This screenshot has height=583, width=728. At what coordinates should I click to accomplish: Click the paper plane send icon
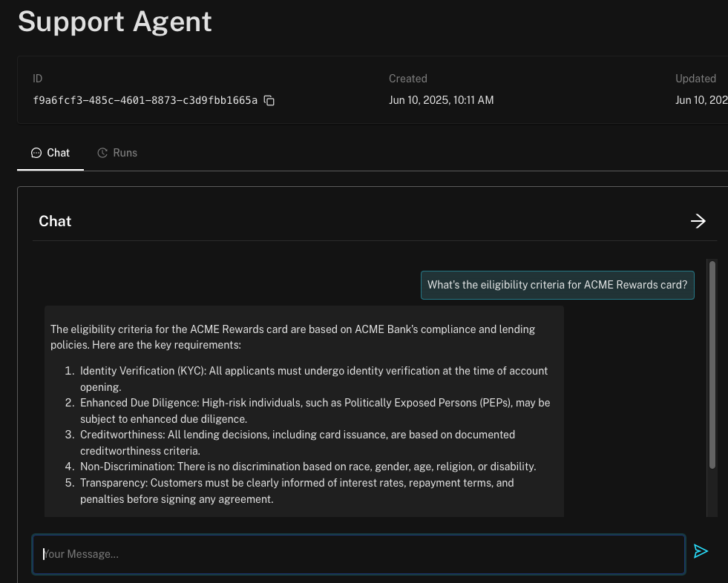tap(701, 551)
